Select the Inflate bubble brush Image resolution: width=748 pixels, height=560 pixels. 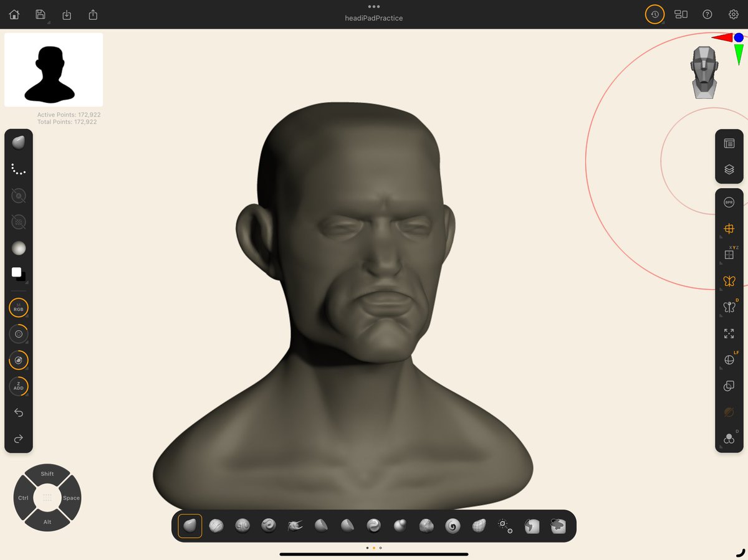(x=400, y=526)
